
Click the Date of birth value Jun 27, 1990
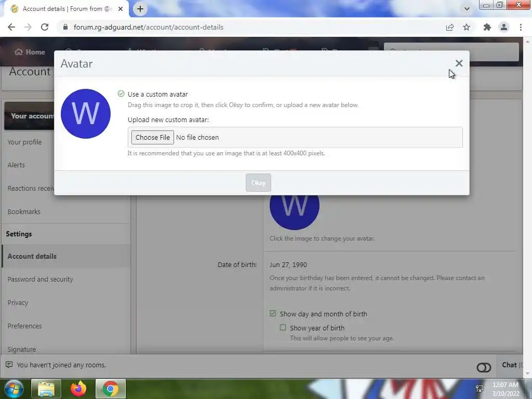288,264
